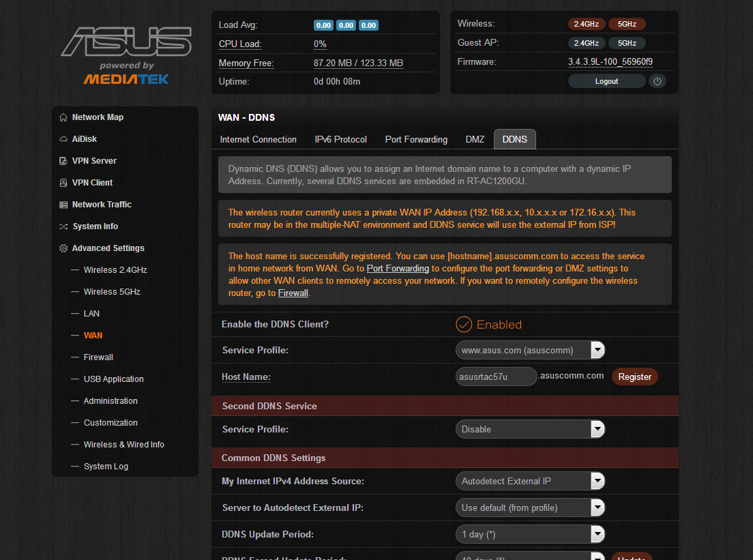This screenshot has width=753, height=560.
Task: Click the Network Traffic icon
Action: [x=63, y=205]
